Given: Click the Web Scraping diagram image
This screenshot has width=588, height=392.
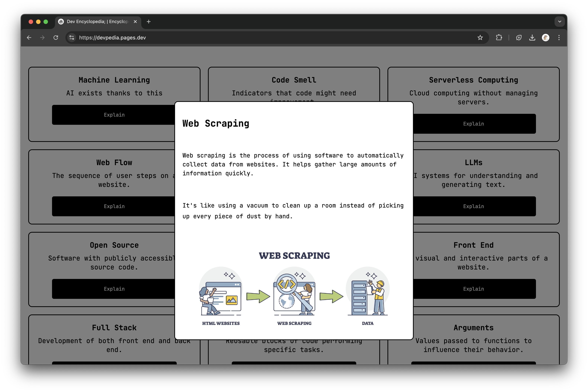Looking at the screenshot, I should pos(294,289).
